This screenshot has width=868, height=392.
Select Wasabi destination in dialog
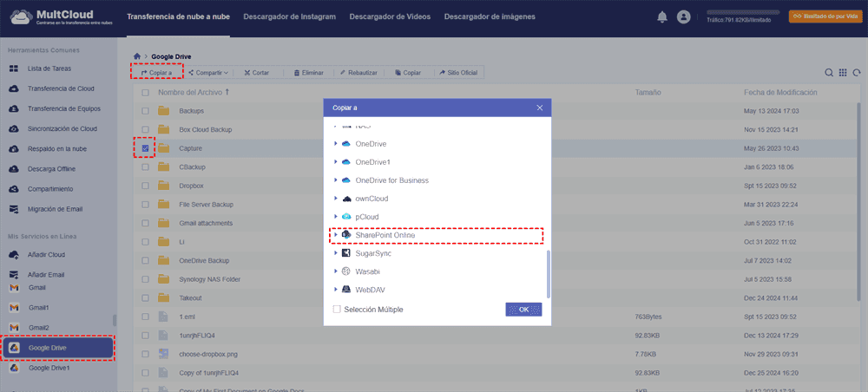tap(367, 271)
